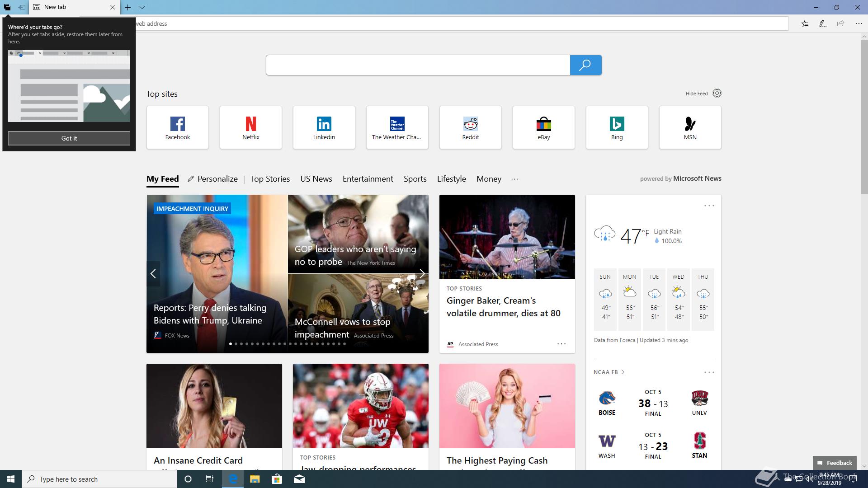Select the first carousel slide dot

(231, 344)
